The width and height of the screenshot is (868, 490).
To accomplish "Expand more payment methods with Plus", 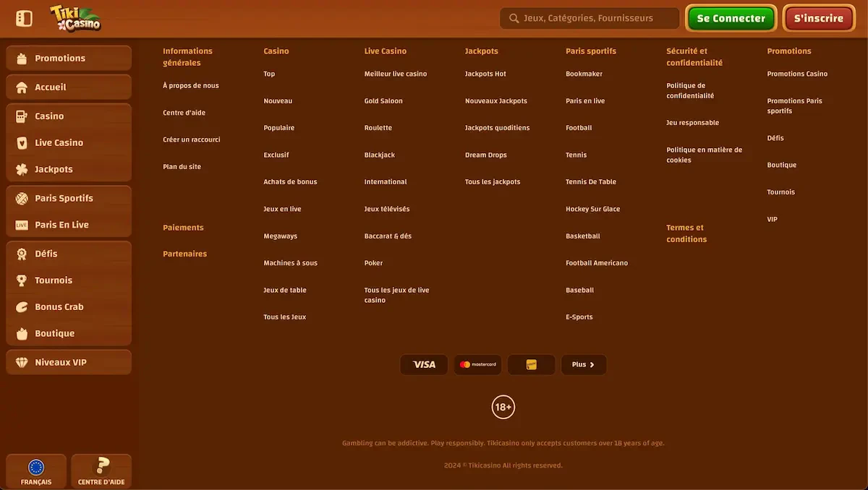I will click(x=584, y=365).
